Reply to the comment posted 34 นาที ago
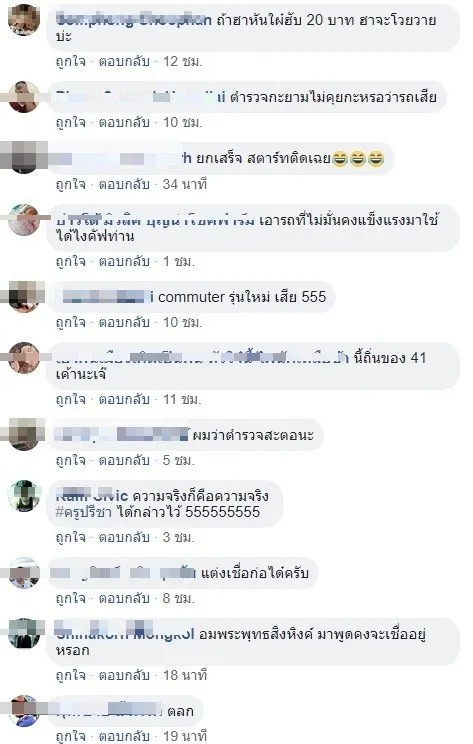This screenshot has width=473, height=744. click(123, 184)
